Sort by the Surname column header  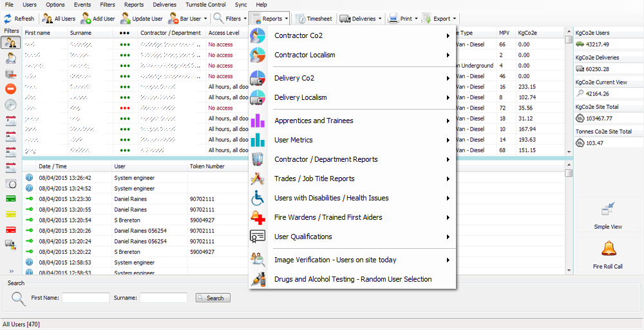(80, 32)
